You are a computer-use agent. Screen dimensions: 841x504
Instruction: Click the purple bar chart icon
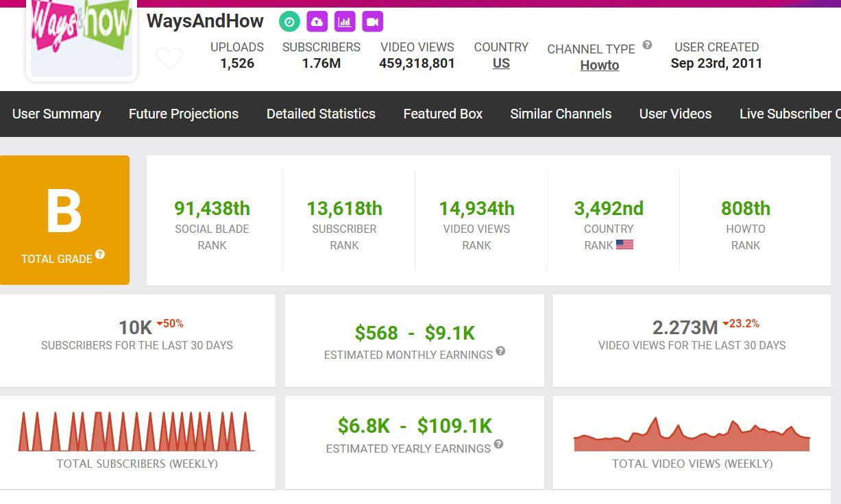[345, 22]
